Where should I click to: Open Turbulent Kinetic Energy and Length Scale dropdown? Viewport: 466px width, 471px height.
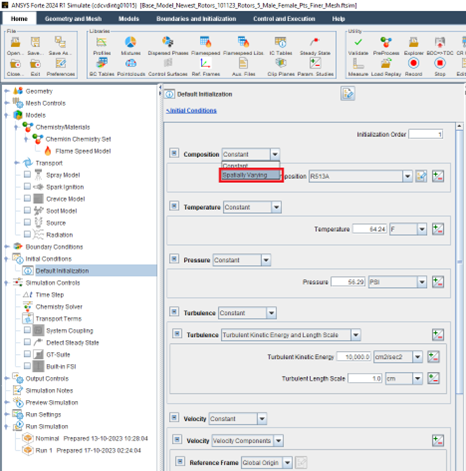click(x=356, y=335)
